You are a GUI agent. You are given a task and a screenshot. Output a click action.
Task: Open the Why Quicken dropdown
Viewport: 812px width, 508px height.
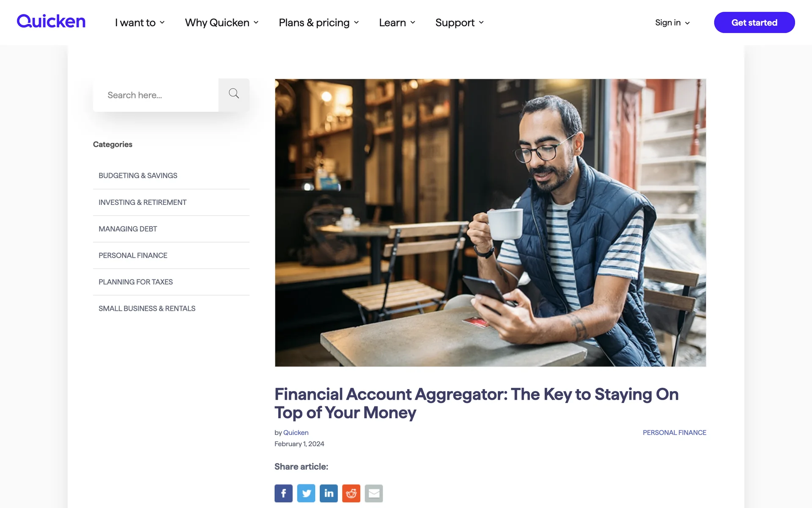point(222,22)
